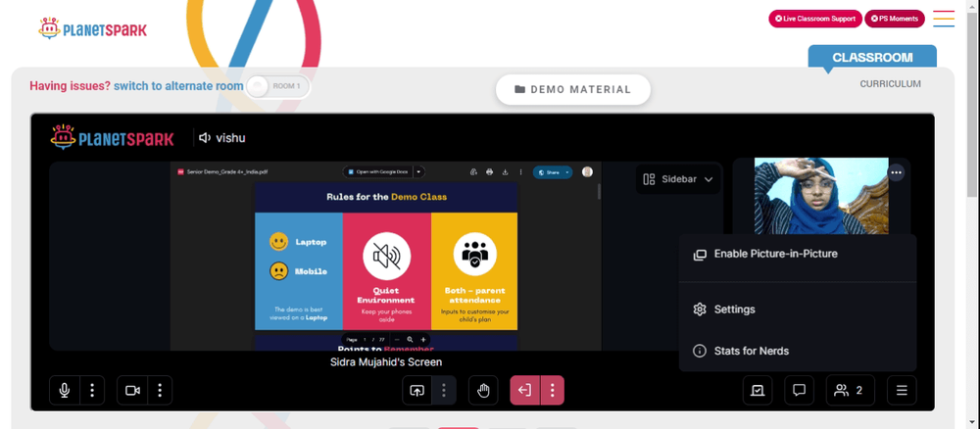Viewport: 980px width, 429px height.
Task: Switch to the CURRICULUM tab
Action: coord(890,84)
